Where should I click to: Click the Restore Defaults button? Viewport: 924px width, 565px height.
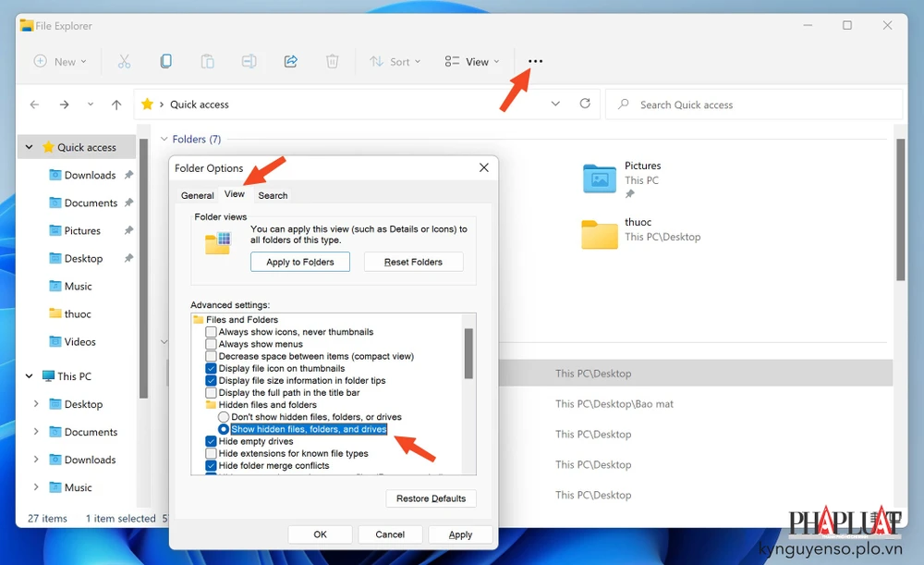click(x=431, y=498)
